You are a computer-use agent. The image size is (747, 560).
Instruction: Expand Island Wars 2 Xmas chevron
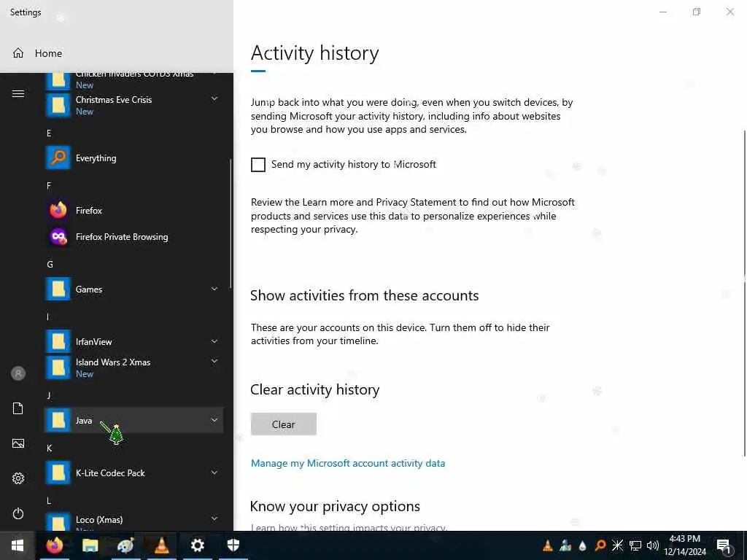pyautogui.click(x=214, y=362)
